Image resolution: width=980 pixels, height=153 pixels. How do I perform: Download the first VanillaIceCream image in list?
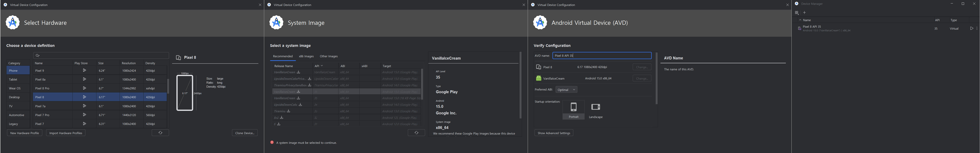[299, 72]
